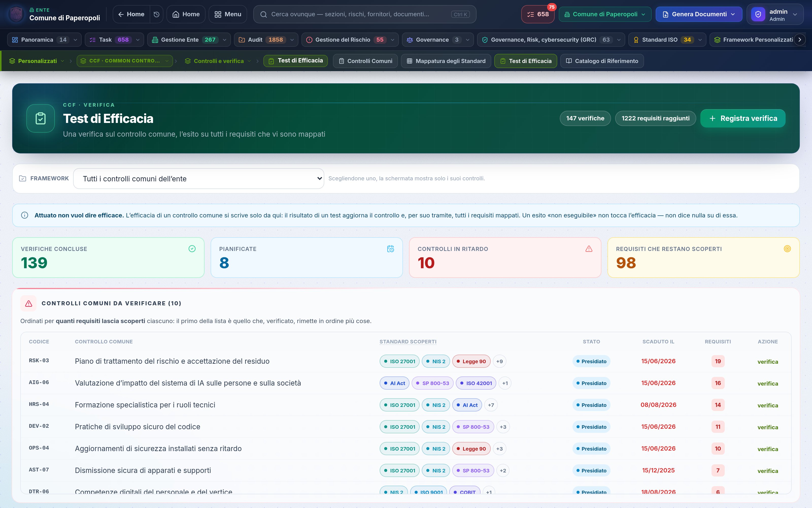Click the Comune di Paperopoli logo emblem
This screenshot has height=508, width=812.
coord(16,14)
